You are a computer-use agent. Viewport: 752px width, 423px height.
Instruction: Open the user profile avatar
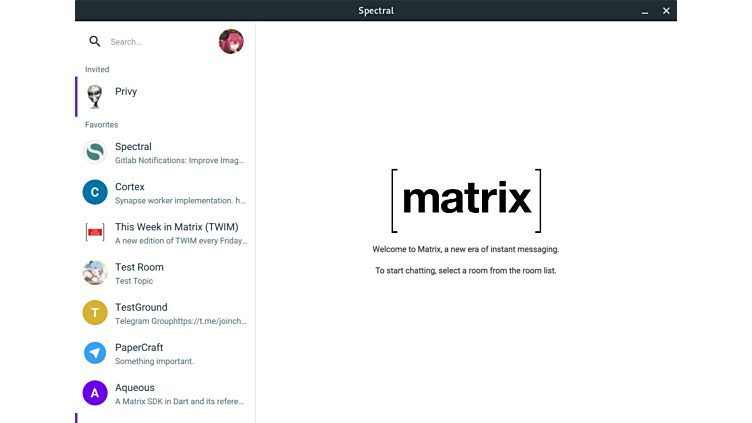(x=231, y=41)
